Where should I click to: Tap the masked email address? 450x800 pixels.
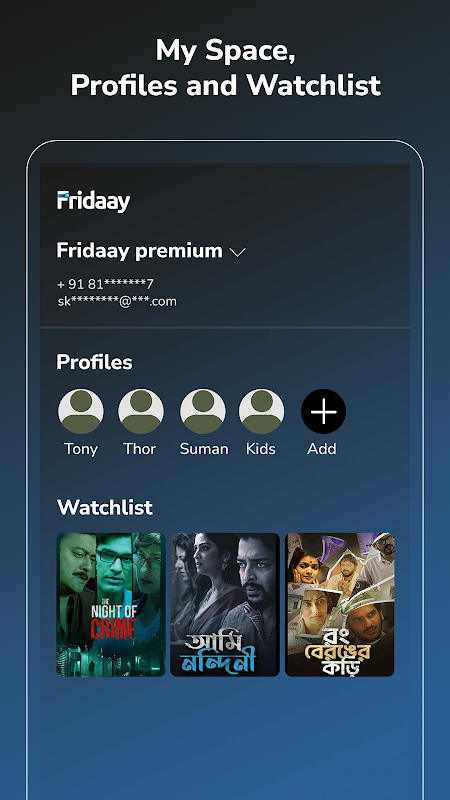coord(117,302)
